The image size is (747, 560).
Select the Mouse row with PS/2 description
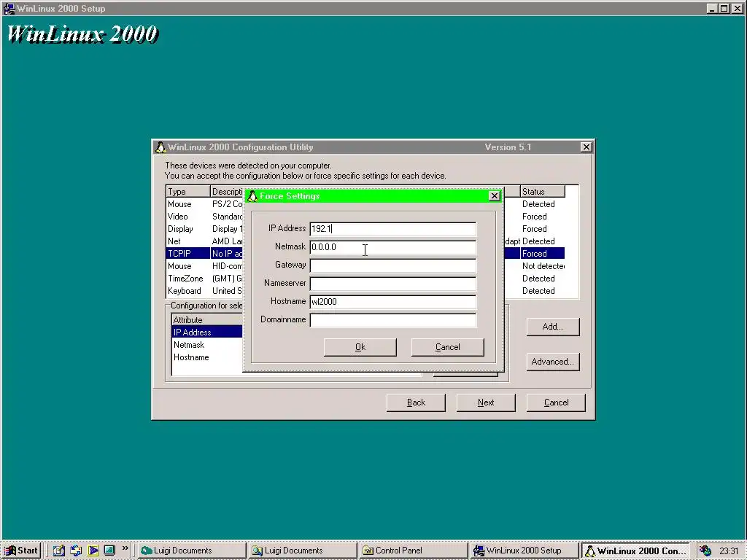coord(365,204)
